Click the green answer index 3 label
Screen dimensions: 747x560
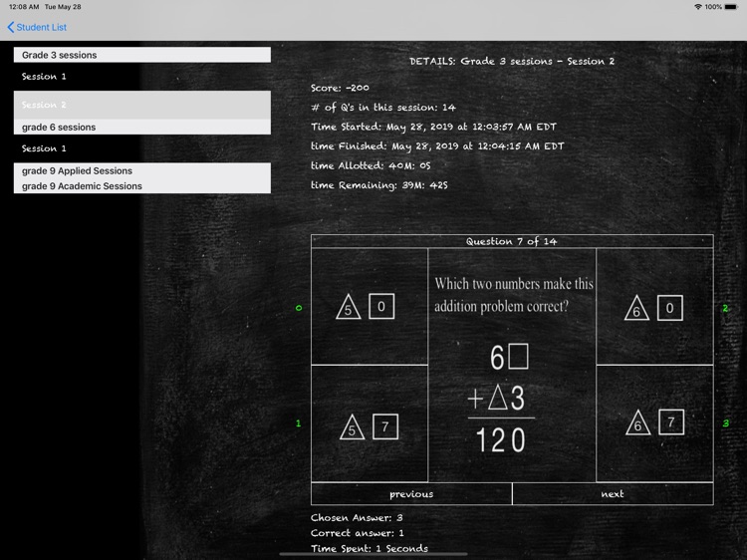pos(725,423)
